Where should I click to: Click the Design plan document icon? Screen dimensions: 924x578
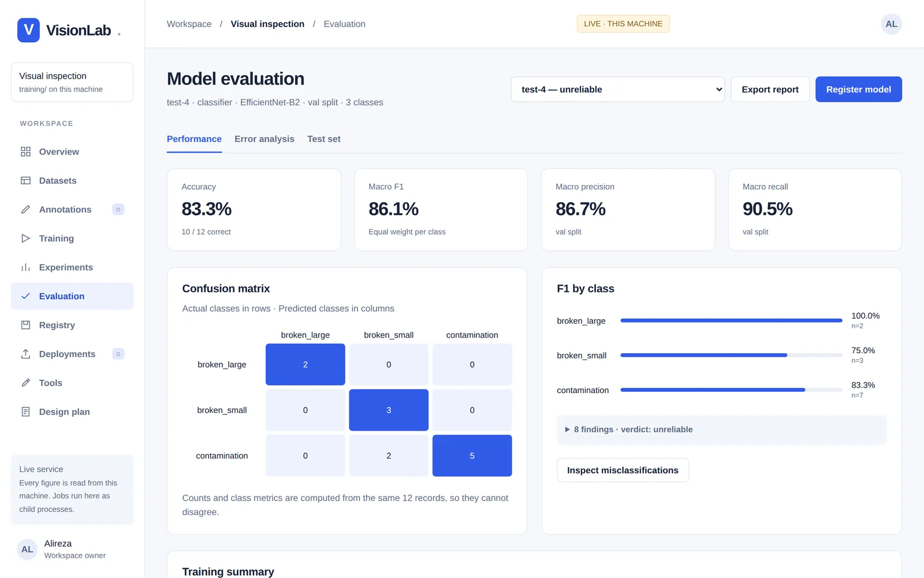(x=25, y=412)
